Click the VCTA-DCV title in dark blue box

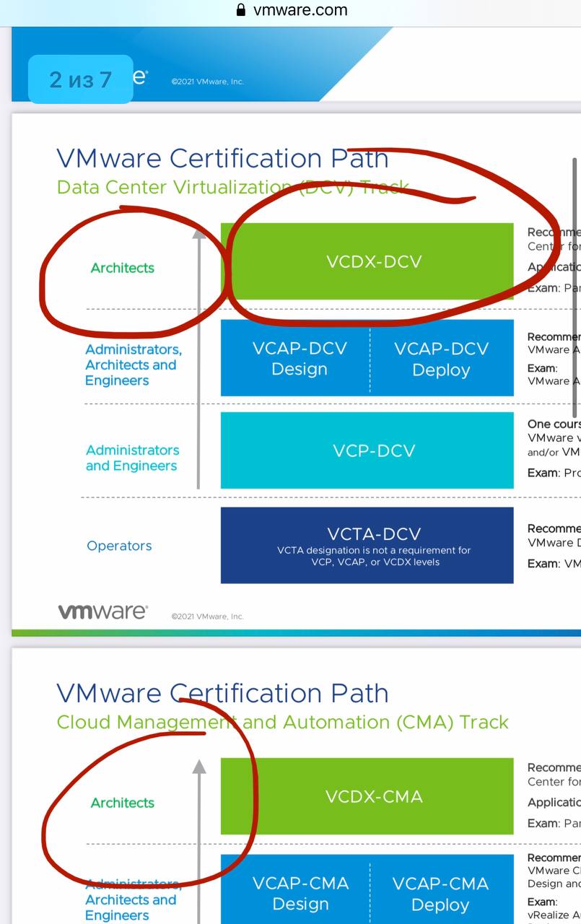(x=374, y=534)
